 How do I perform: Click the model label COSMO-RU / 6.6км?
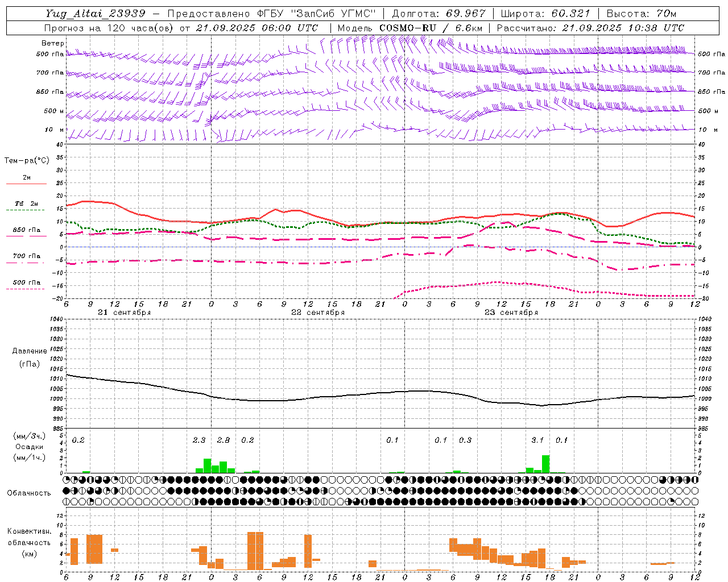pos(431,28)
